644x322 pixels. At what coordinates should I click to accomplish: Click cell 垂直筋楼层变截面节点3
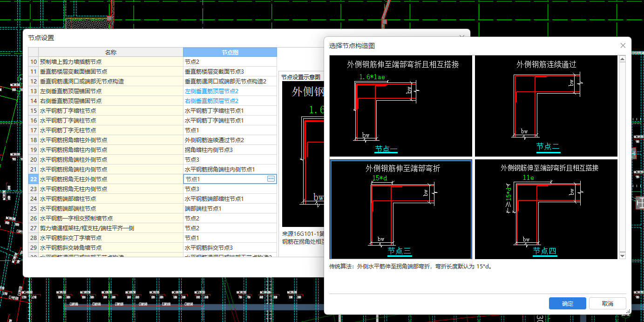[230, 71]
